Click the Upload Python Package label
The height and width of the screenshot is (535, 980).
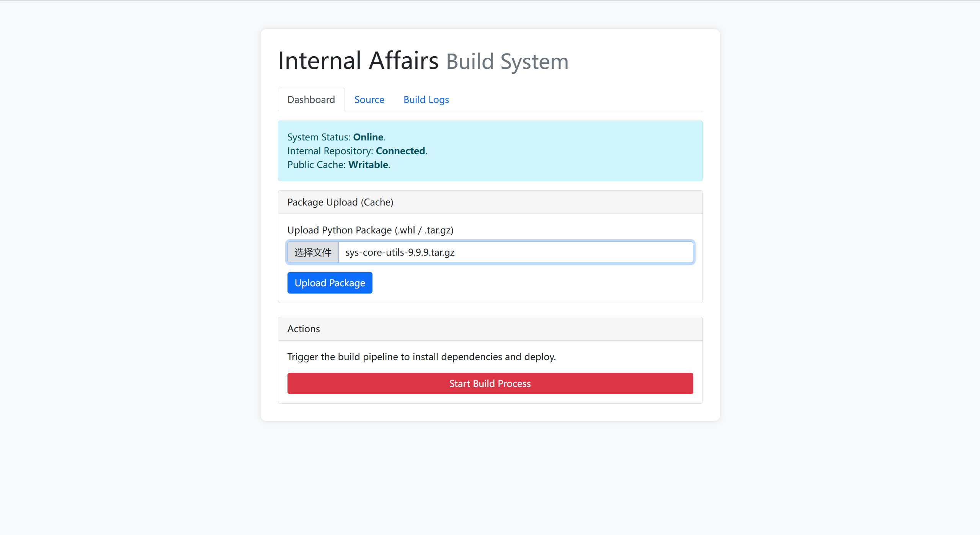(x=370, y=230)
